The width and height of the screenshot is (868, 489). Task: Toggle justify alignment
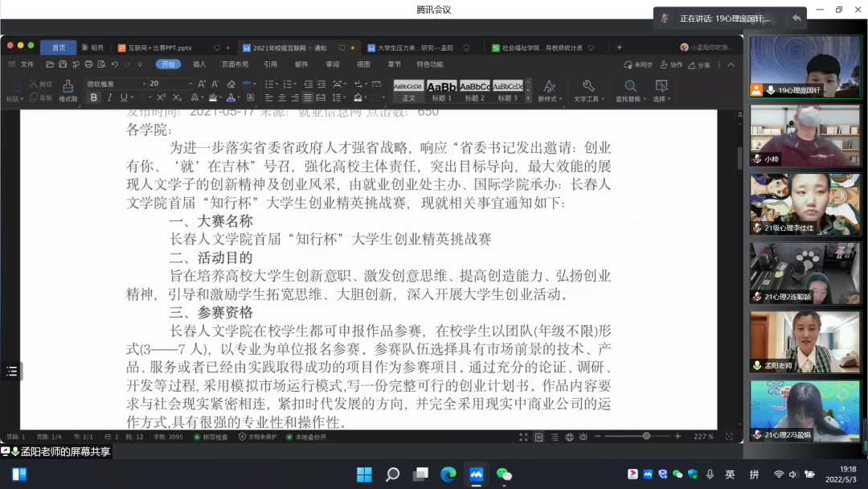tap(308, 97)
